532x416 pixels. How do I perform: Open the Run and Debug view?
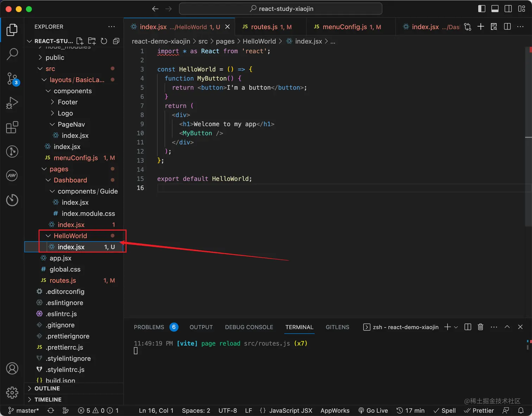[x=12, y=103]
